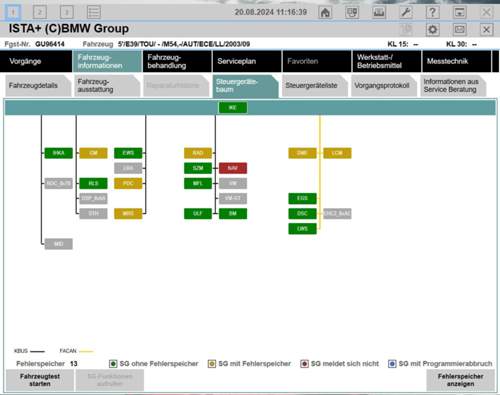Select the red NAV control unit node

233,168
